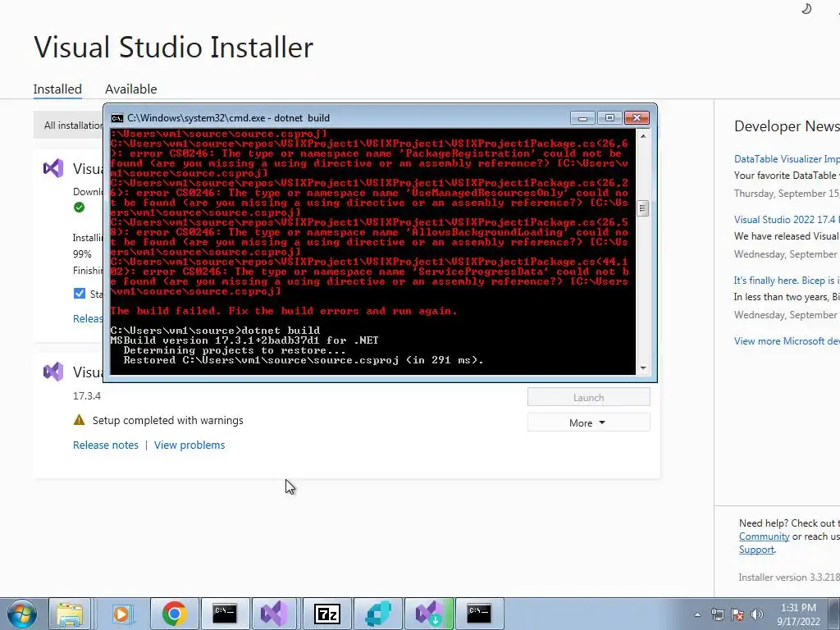Minimize the cmd.exe window
The width and height of the screenshot is (840, 630).
click(583, 118)
